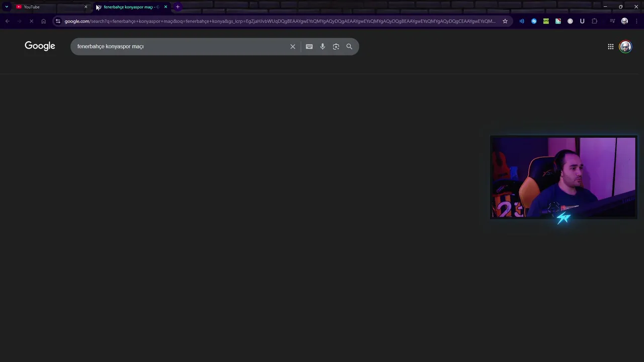
Task: Open the Google apps grid
Action: tap(610, 46)
